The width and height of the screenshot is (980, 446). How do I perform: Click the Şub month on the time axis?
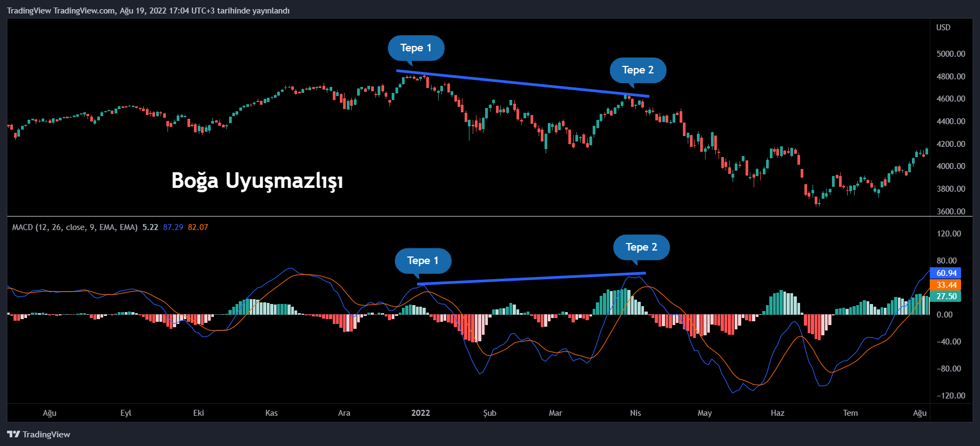pos(490,413)
